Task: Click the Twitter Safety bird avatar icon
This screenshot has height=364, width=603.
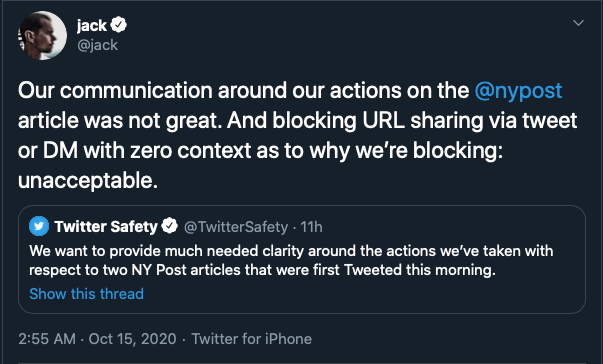Action: pyautogui.click(x=39, y=226)
